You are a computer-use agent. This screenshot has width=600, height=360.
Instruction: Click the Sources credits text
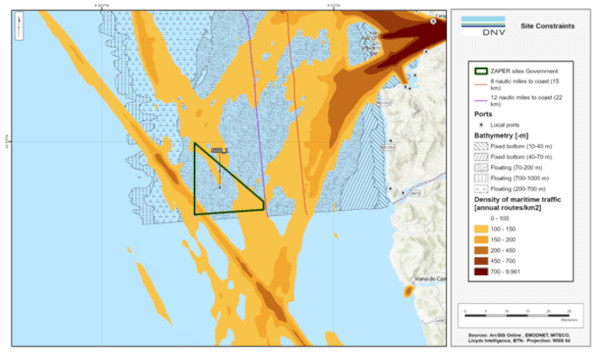pyautogui.click(x=519, y=338)
